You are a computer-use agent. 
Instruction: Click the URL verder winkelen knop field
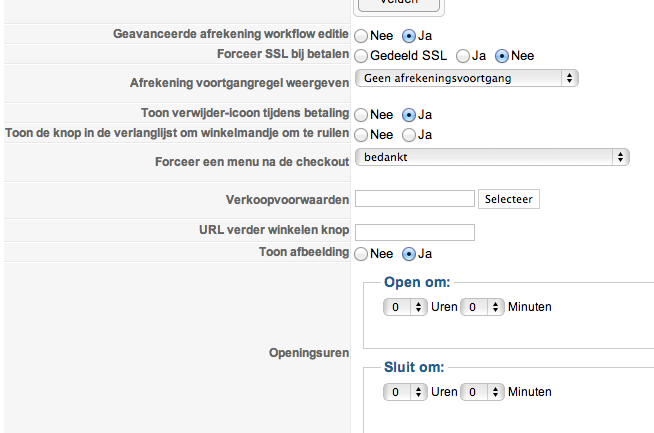click(414, 233)
